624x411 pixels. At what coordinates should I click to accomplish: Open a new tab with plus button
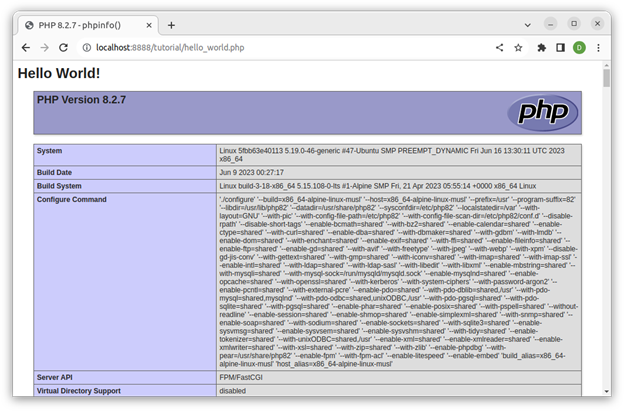171,24
